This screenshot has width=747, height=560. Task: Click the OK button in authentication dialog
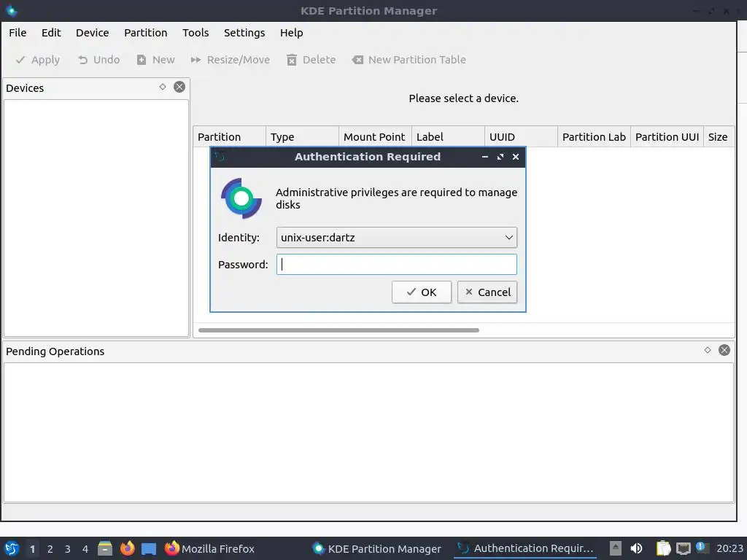421,292
